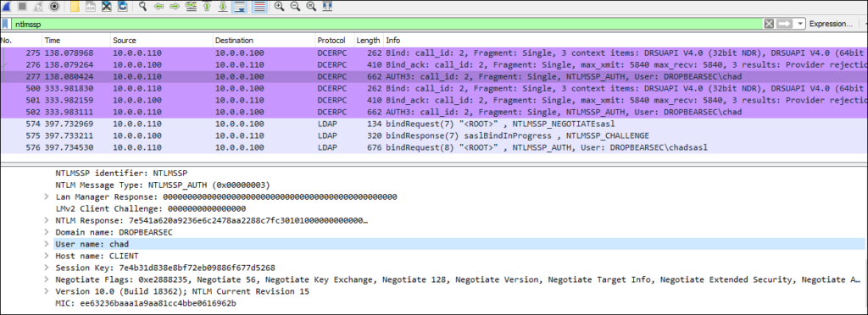
Task: Sort by the Length column header
Action: pos(368,41)
